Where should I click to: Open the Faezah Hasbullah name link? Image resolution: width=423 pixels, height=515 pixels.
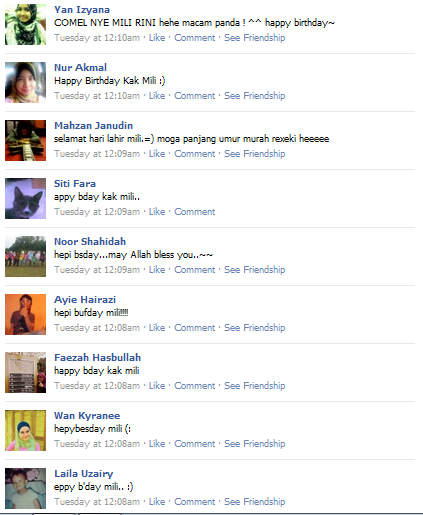tap(97, 357)
